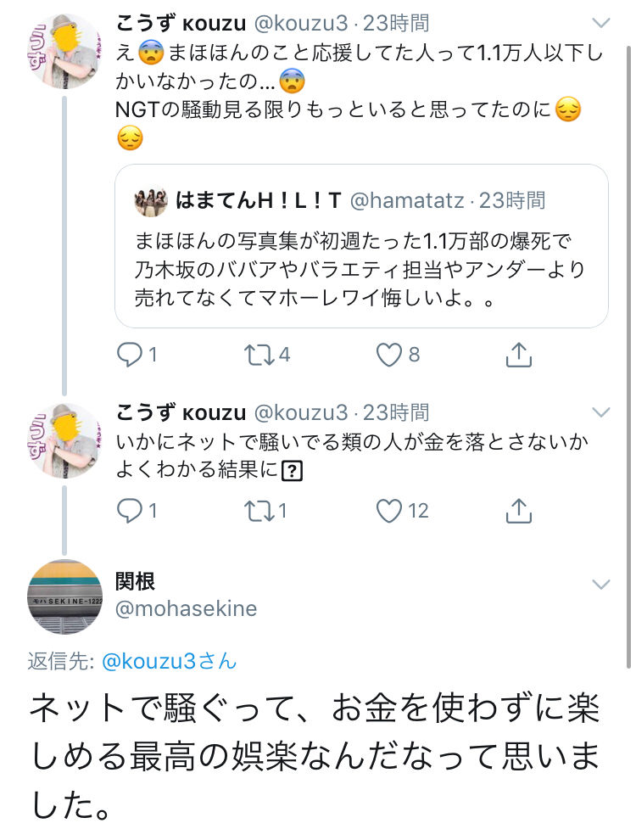The width and height of the screenshot is (636, 840).
Task: Open 関根's train profile picture
Action: [x=65, y=596]
